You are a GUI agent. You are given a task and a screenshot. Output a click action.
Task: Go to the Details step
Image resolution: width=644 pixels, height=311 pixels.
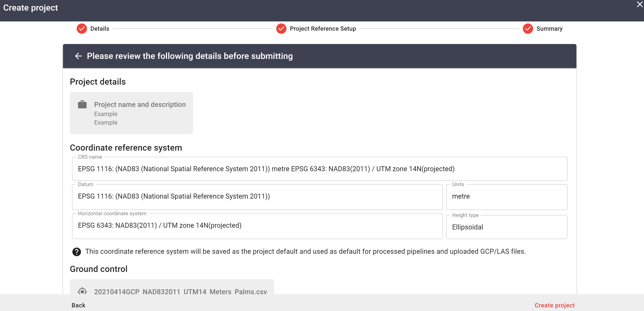click(100, 29)
